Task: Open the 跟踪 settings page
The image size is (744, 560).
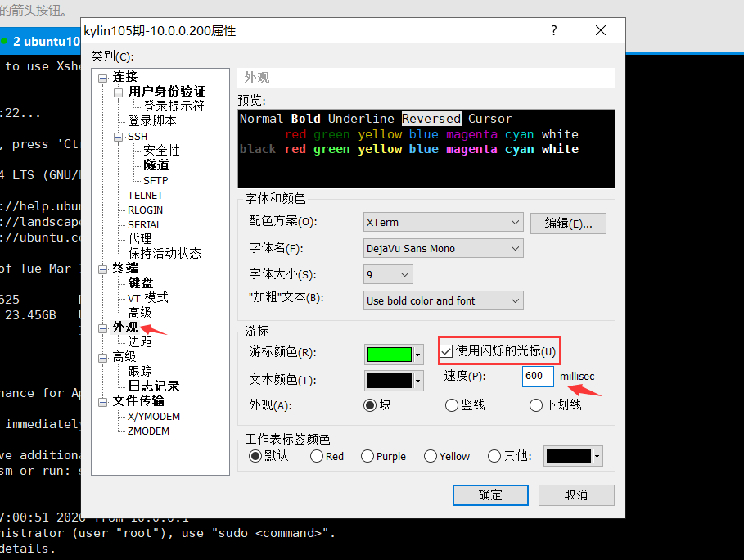Action: pyautogui.click(x=139, y=371)
